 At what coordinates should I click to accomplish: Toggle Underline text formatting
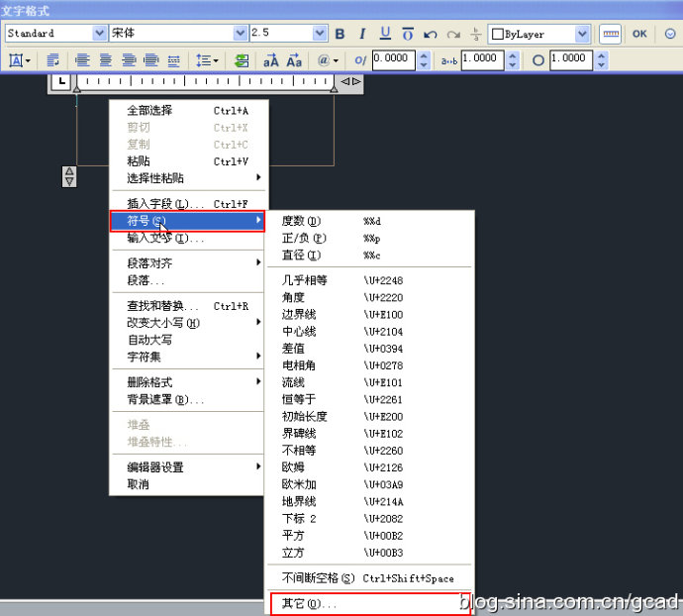coord(385,34)
